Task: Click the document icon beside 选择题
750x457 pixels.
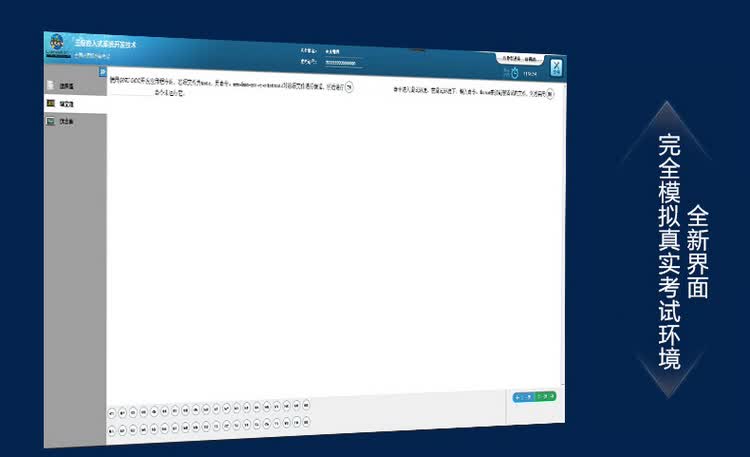Action: (50, 85)
